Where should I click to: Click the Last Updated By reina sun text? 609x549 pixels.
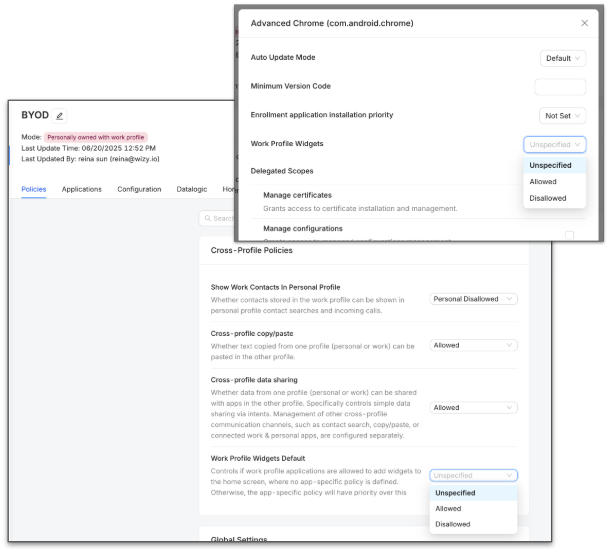(x=90, y=159)
